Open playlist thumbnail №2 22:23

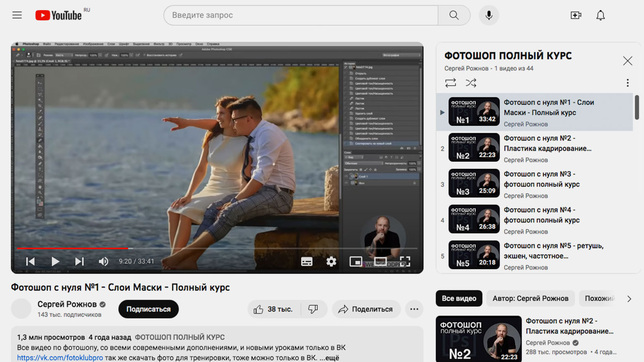[474, 148]
